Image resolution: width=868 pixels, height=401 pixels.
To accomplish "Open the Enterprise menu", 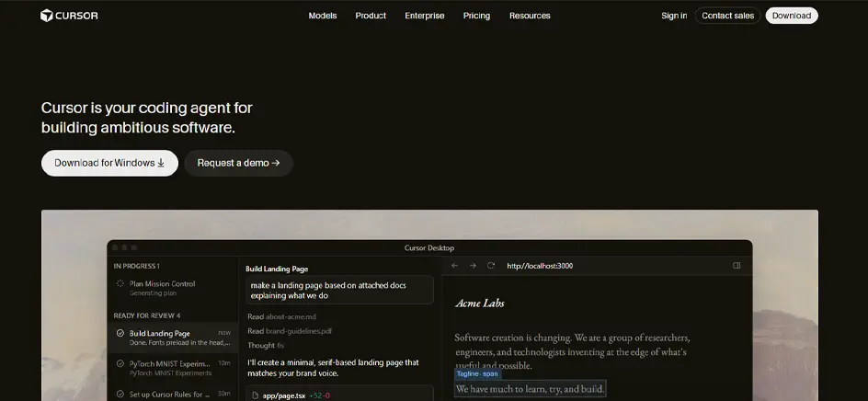I will coord(425,16).
